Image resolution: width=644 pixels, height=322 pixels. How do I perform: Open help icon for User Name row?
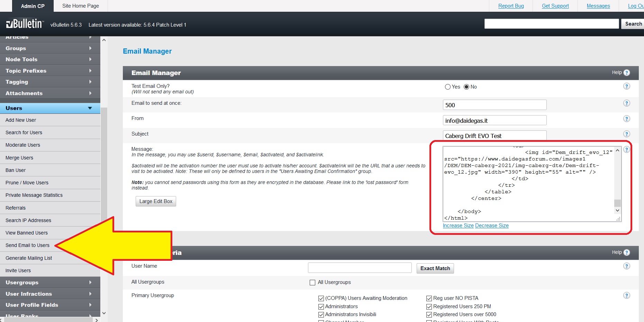626,266
